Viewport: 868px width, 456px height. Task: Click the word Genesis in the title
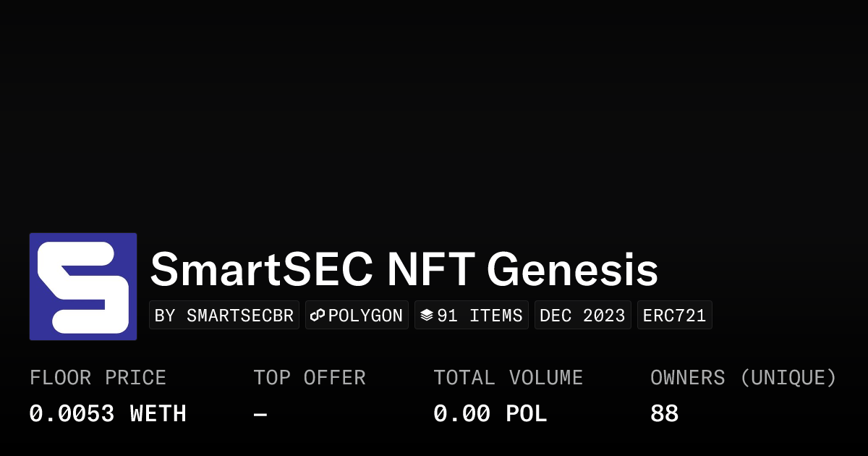tap(572, 270)
